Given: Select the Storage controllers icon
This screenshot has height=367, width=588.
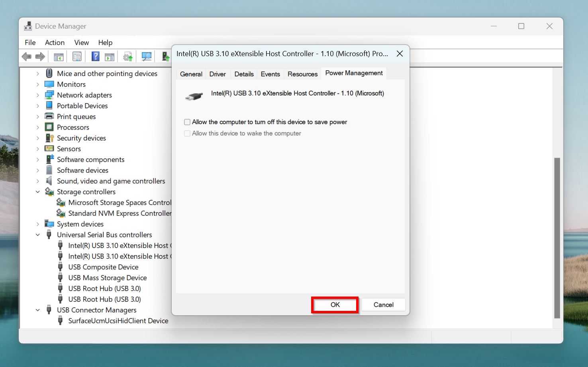Looking at the screenshot, I should pos(49,191).
